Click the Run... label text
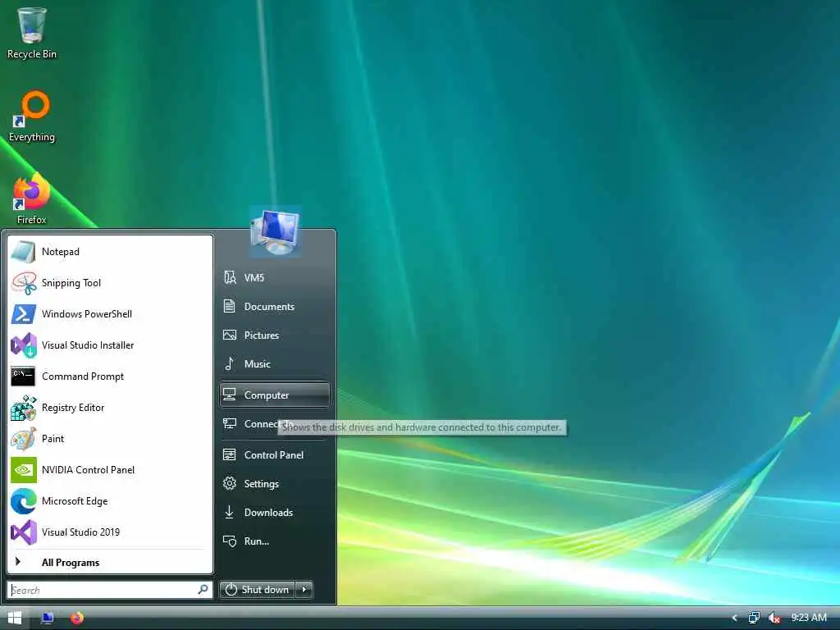This screenshot has height=630, width=840. coord(257,541)
